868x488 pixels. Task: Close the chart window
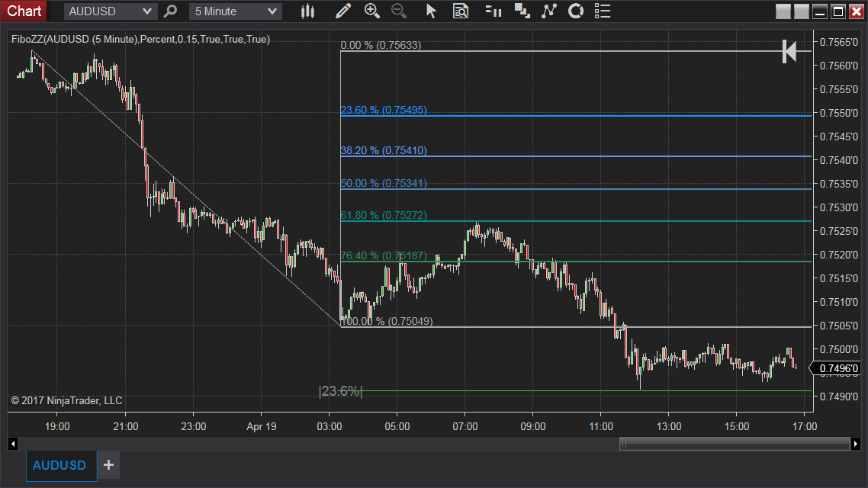pyautogui.click(x=857, y=11)
